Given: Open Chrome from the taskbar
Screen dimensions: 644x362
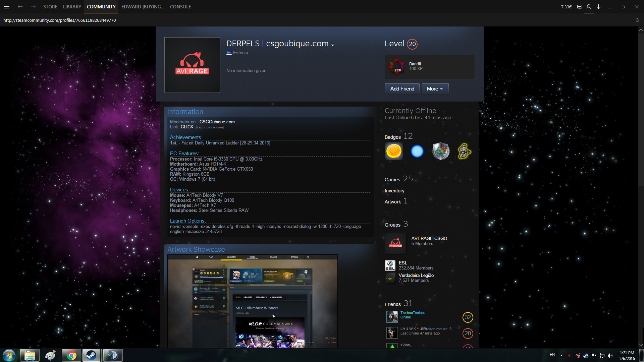Looking at the screenshot, I should tap(71, 355).
